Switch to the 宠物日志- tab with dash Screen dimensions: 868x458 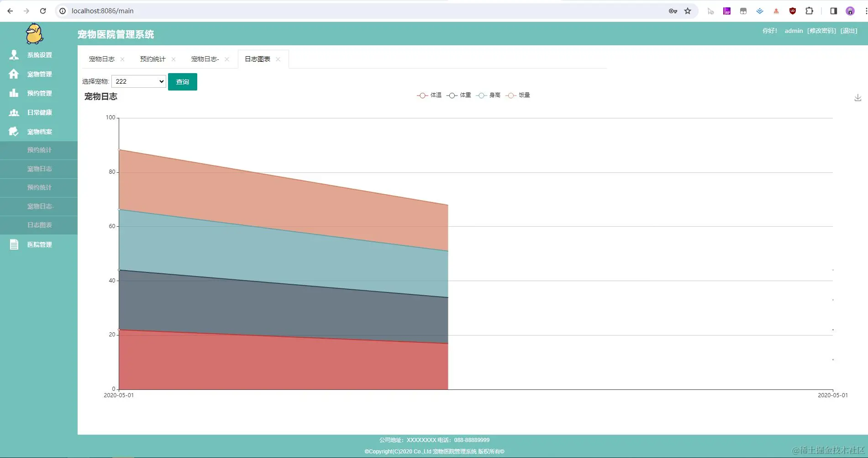point(205,59)
